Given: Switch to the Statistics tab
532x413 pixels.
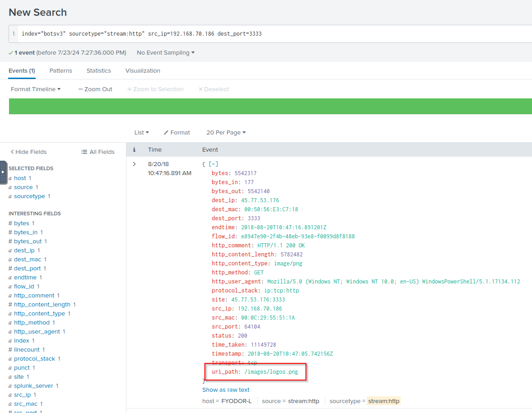Looking at the screenshot, I should point(99,71).
